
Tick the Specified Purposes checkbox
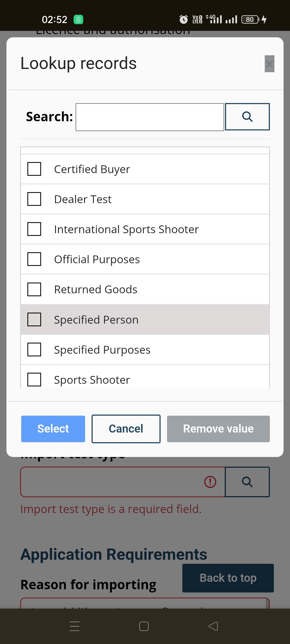click(x=34, y=350)
